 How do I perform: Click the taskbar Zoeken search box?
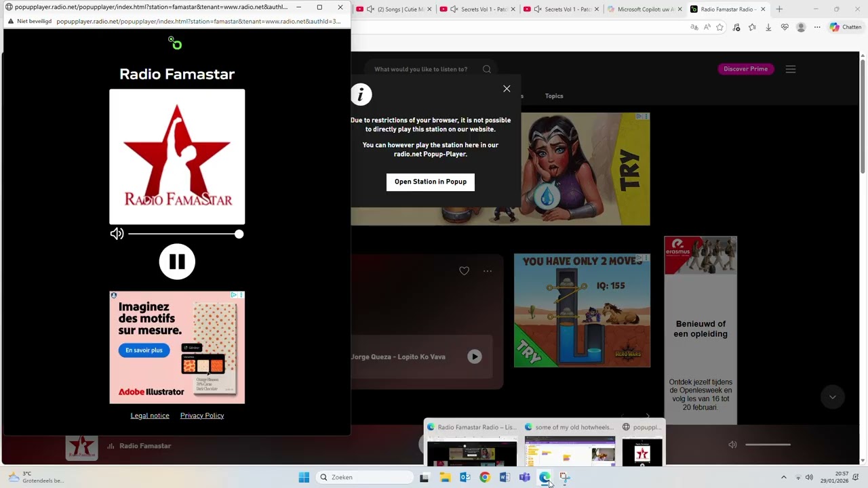(365, 477)
